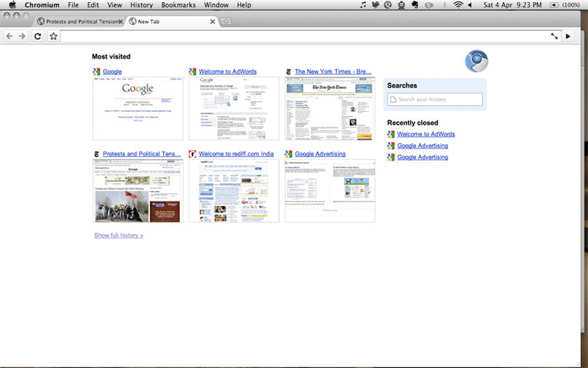Image resolution: width=588 pixels, height=368 pixels.
Task: Click the Search your history field
Action: 435,99
